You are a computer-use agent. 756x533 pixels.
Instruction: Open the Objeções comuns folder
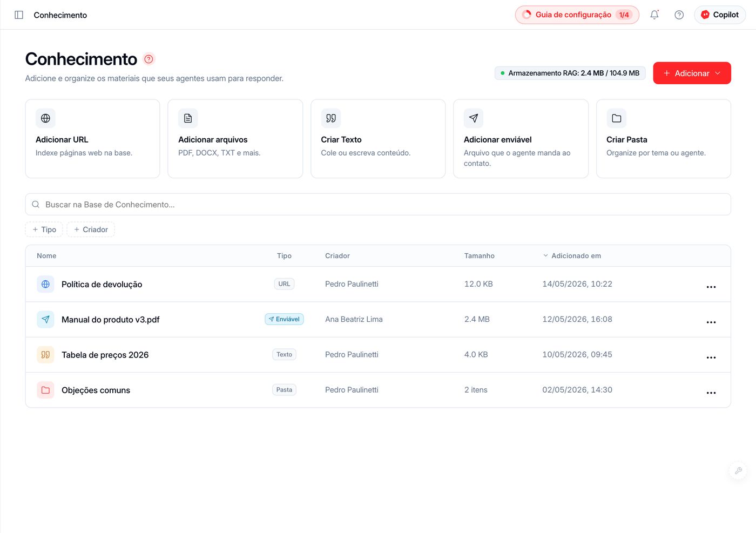tap(96, 390)
